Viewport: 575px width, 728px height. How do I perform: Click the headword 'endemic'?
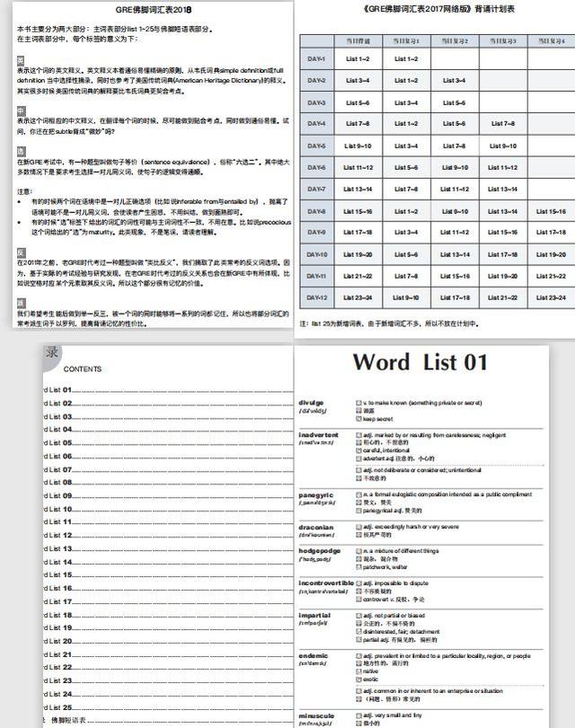314,656
